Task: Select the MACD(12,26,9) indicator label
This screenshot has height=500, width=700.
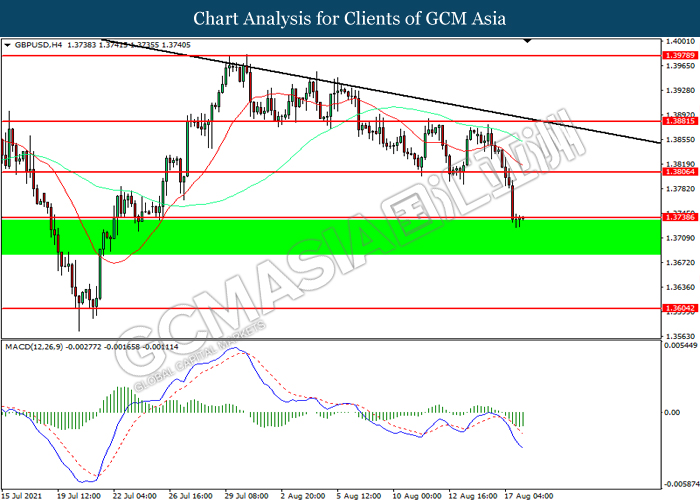Action: coord(34,347)
